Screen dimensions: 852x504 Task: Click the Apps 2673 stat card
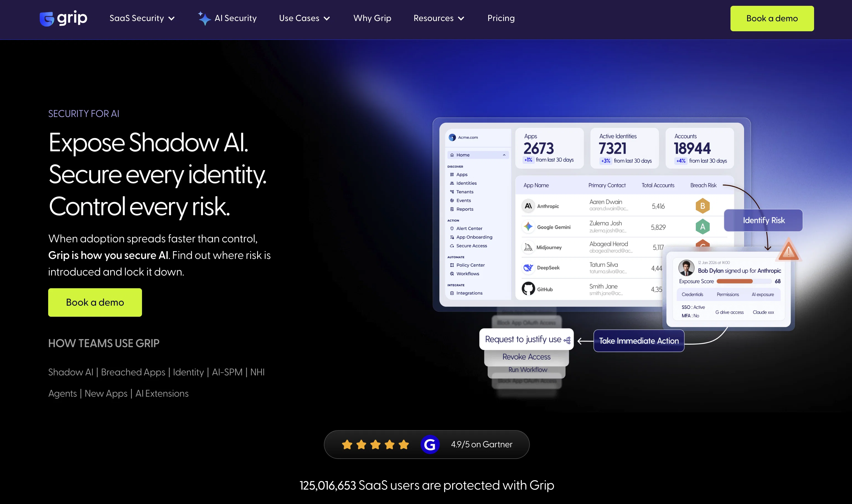click(549, 149)
